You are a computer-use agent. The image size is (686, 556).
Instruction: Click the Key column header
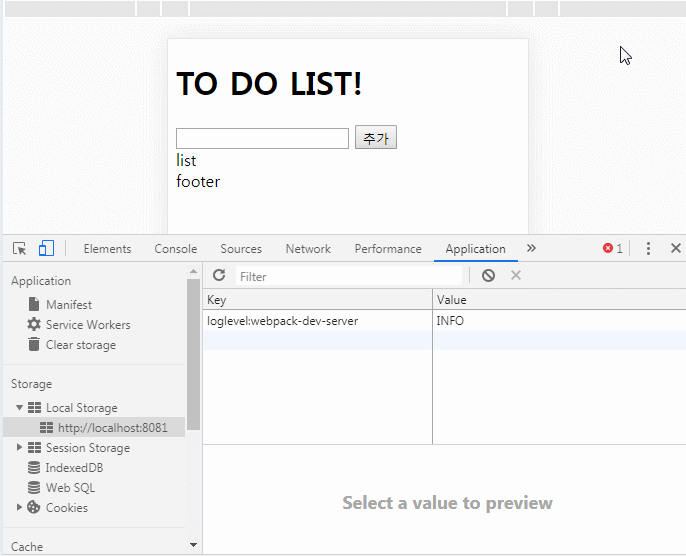(x=317, y=300)
